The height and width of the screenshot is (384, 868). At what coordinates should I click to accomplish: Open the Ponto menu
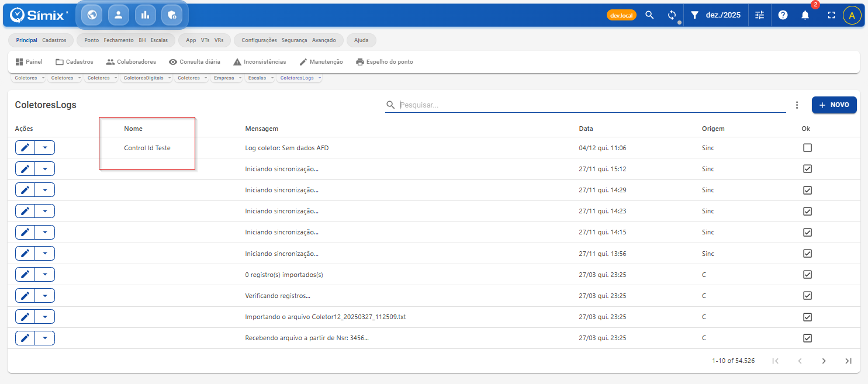click(92, 40)
